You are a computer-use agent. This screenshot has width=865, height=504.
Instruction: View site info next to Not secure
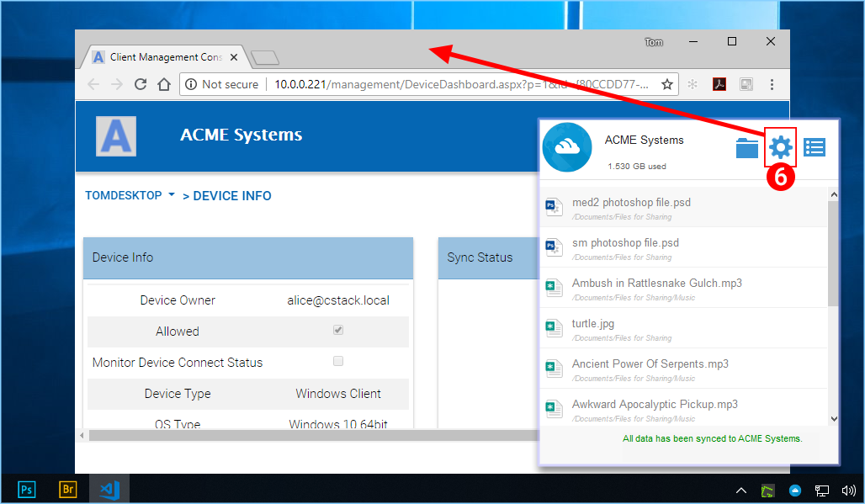pos(191,84)
